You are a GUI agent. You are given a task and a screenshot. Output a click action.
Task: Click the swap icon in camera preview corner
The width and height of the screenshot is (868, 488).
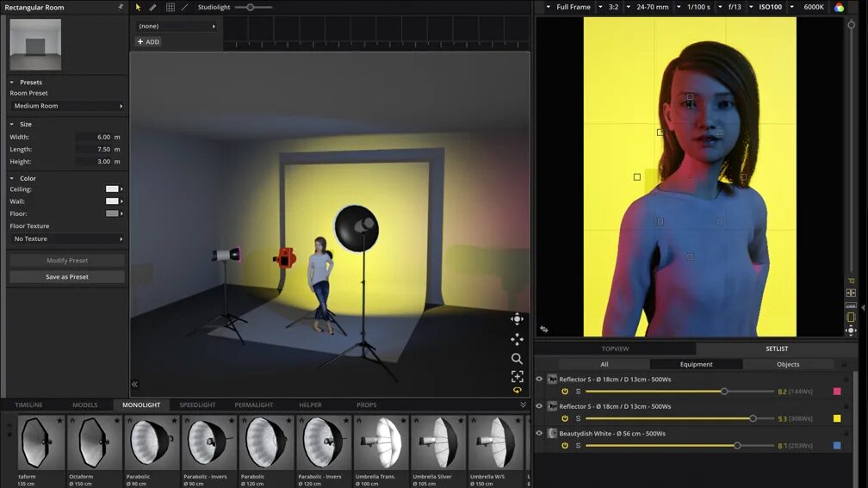[x=543, y=329]
